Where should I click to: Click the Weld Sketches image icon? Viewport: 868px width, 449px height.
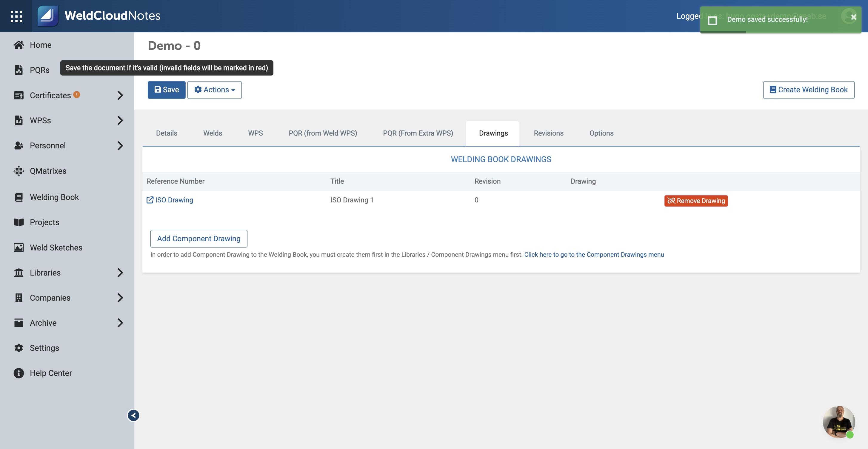coord(19,247)
